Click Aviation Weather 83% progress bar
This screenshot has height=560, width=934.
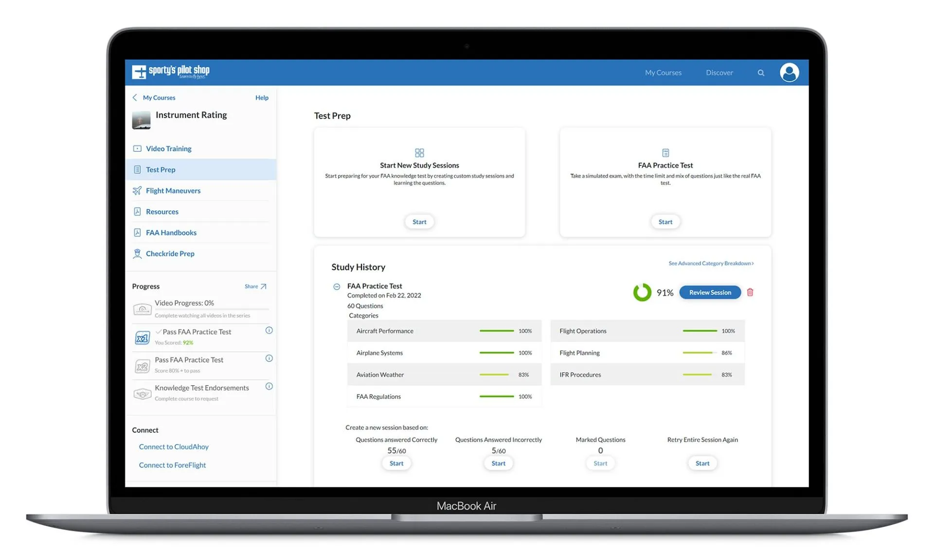click(x=496, y=375)
